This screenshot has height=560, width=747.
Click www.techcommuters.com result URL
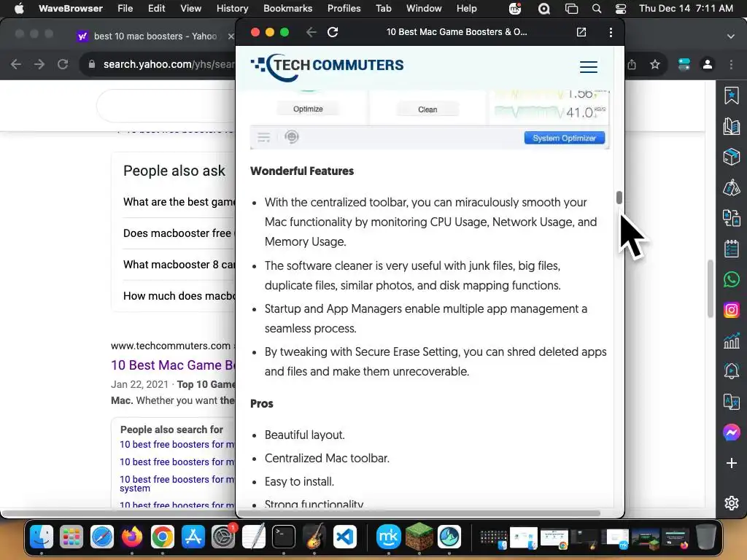(171, 346)
